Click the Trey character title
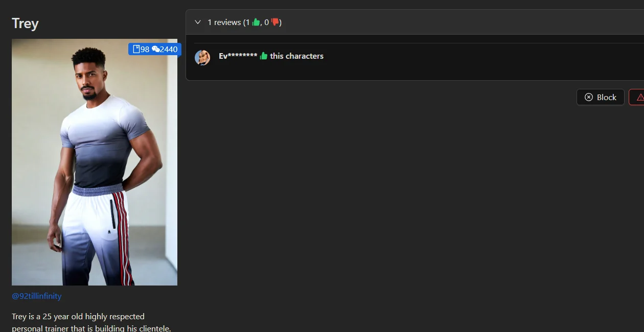Screen dimensions: 644x332 point(25,23)
